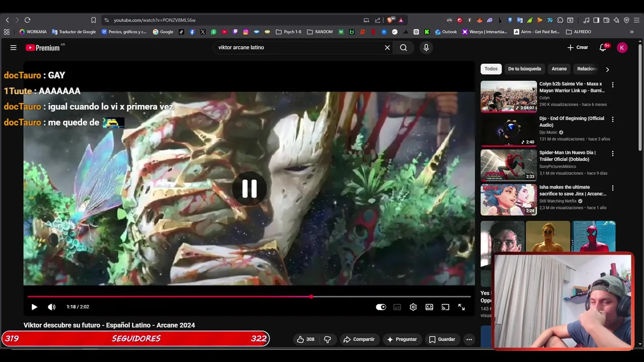Open the Psych 1-8 bookmarks folder
This screenshot has height=362, width=644.
[x=289, y=32]
